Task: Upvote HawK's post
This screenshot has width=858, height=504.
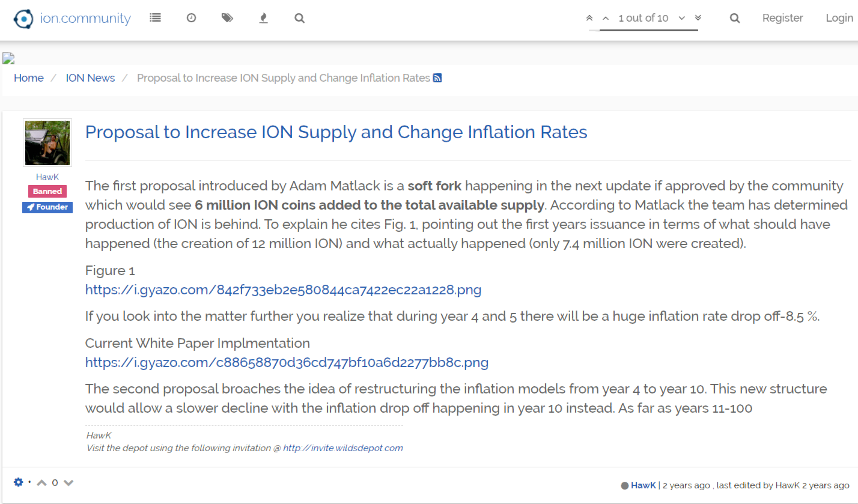Action: click(x=41, y=482)
